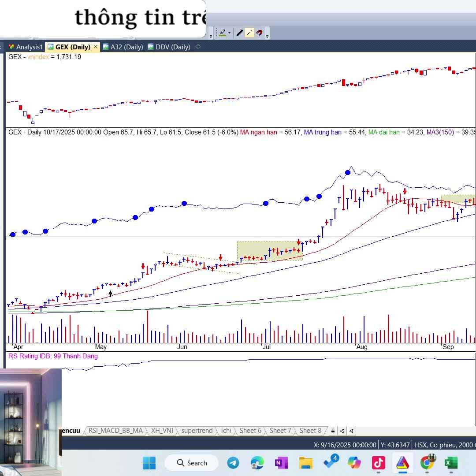
Task: Select the solid line drawing tool
Action: pos(239,33)
